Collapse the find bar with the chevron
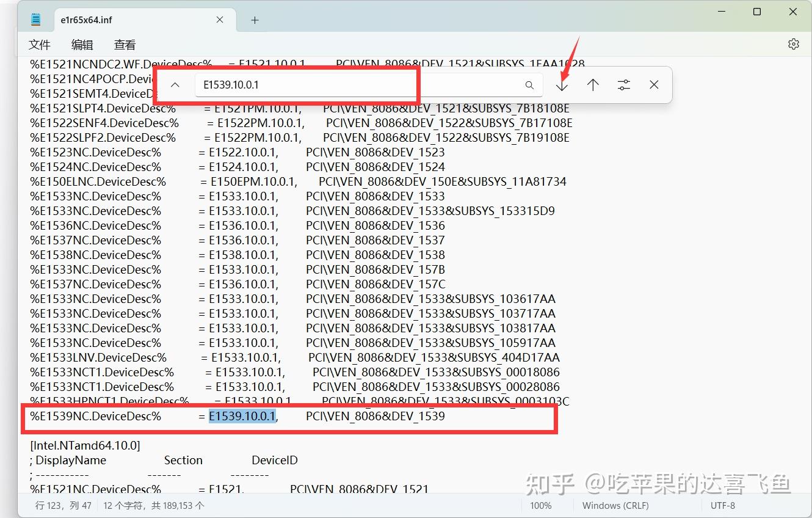Viewport: 812px width, 518px height. [x=175, y=85]
